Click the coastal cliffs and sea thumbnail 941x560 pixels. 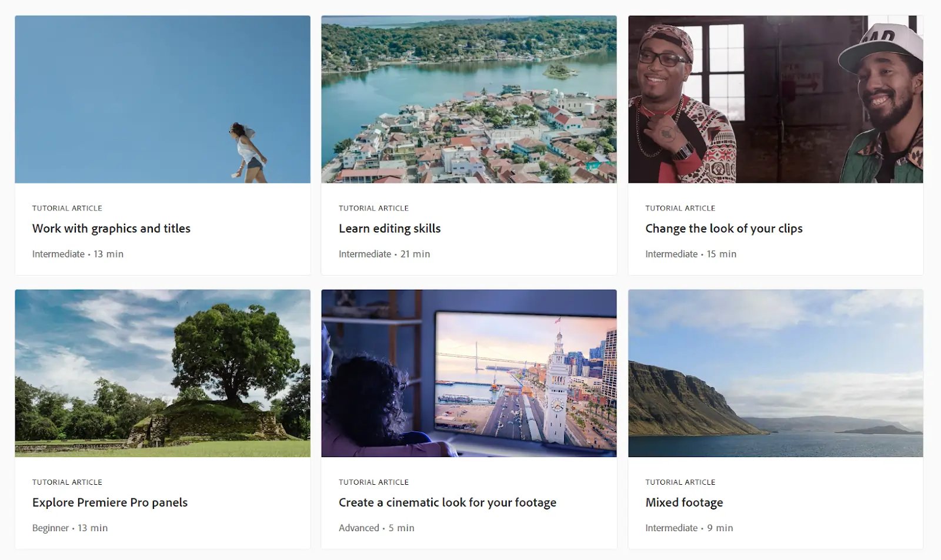click(775, 373)
